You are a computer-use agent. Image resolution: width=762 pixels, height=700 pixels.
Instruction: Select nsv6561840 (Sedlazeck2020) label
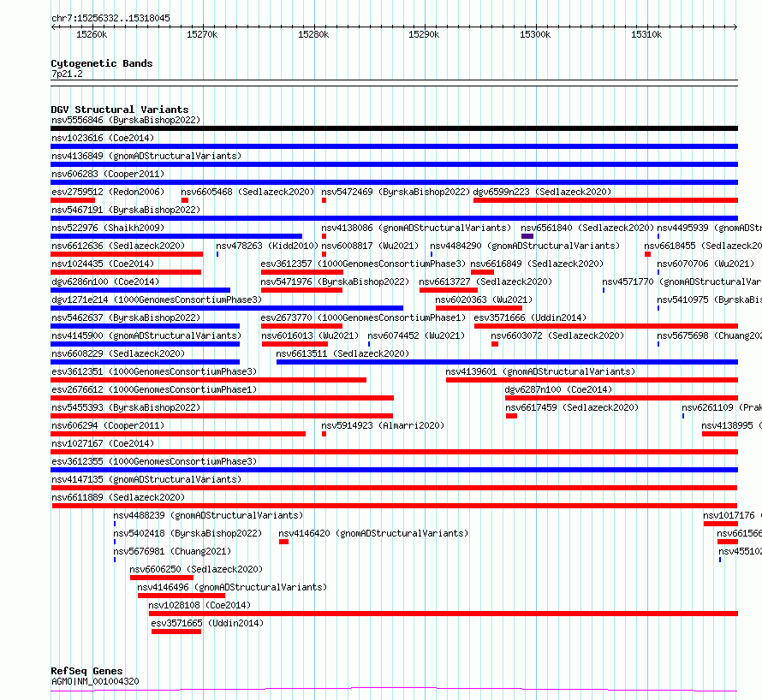pyautogui.click(x=587, y=228)
